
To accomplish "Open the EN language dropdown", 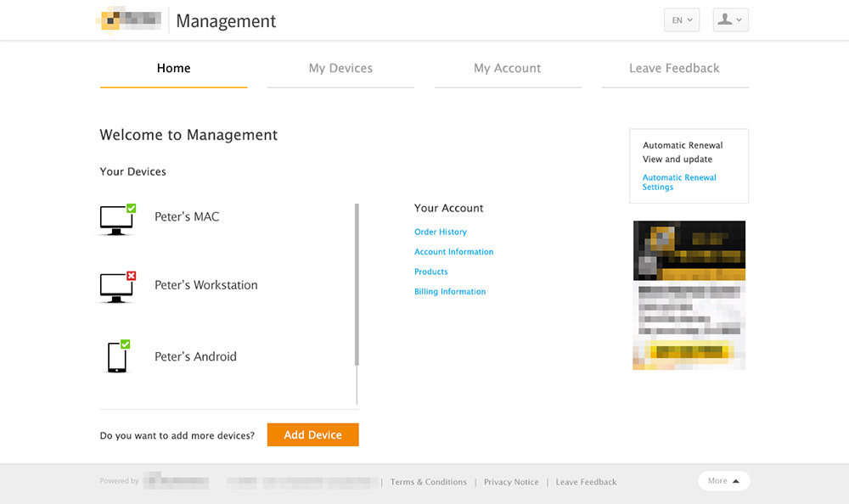I will click(682, 20).
